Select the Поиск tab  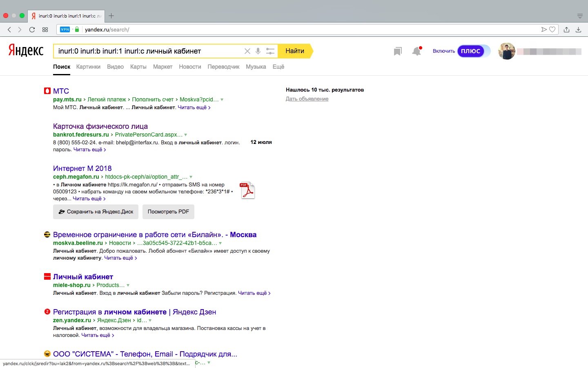[x=62, y=67]
